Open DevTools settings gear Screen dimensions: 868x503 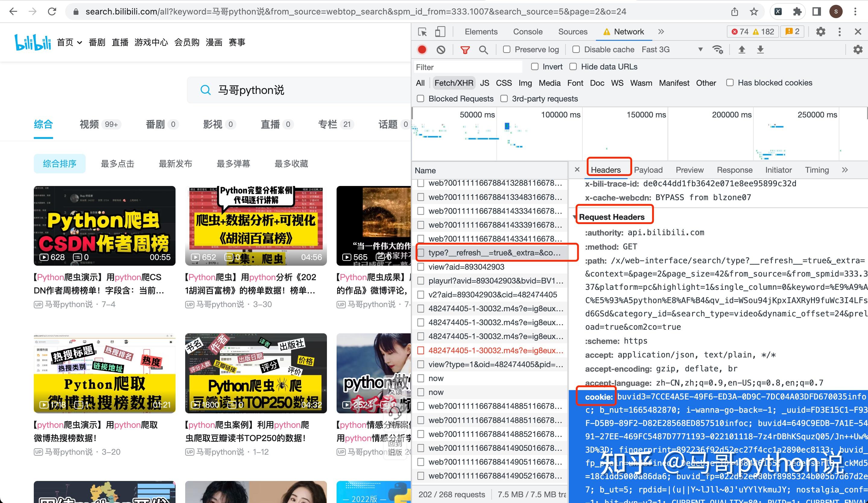click(x=820, y=32)
